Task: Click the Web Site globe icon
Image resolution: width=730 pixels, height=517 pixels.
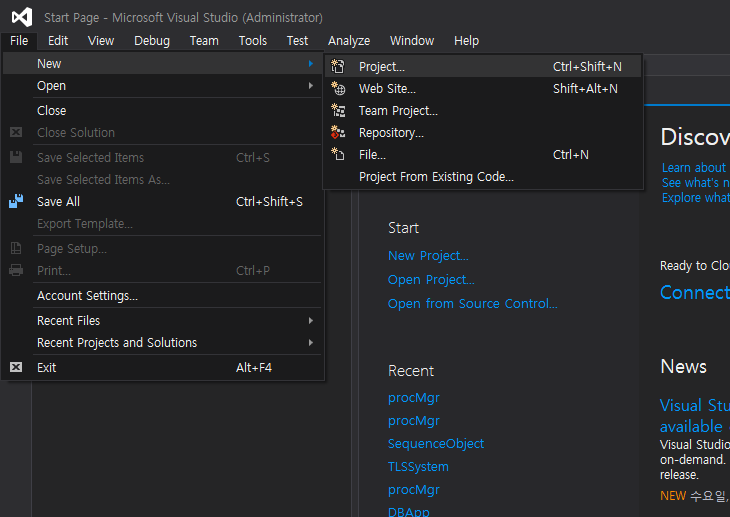Action: click(338, 88)
